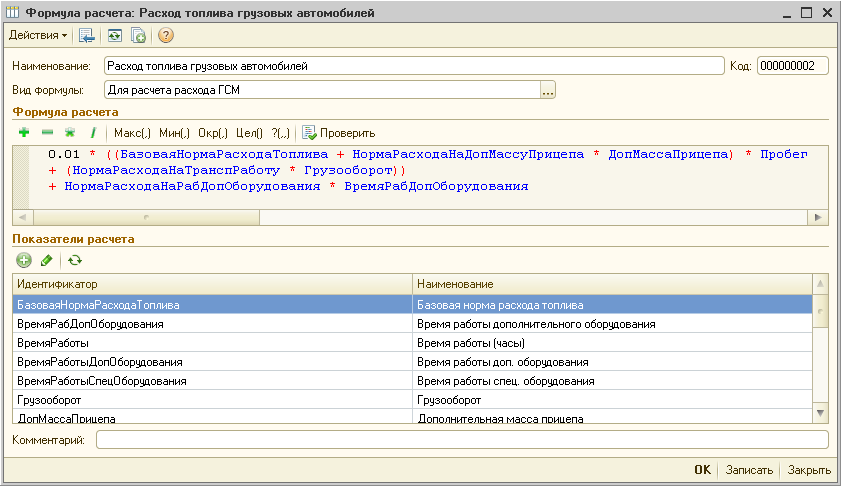Insert the Макс(,) function

click(132, 133)
